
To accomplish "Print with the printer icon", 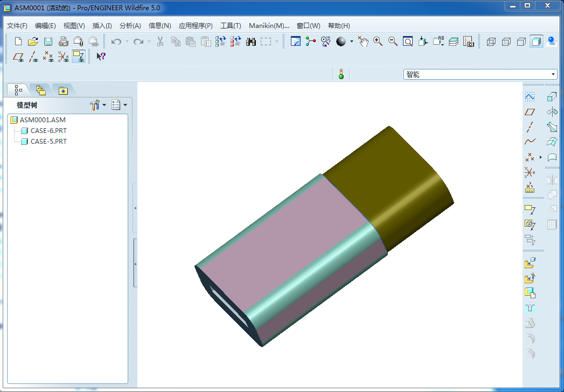I will 64,41.
